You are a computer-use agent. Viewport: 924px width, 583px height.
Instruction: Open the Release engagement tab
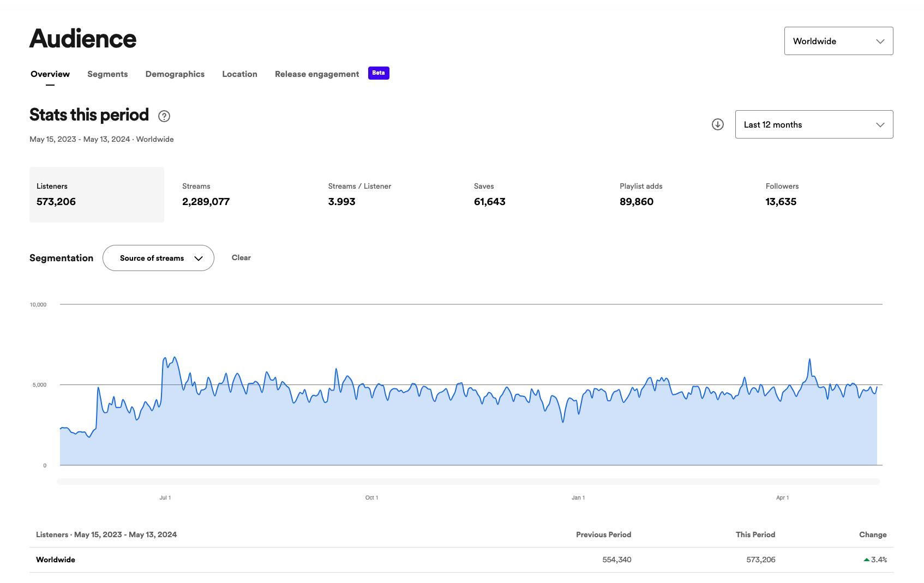click(316, 74)
